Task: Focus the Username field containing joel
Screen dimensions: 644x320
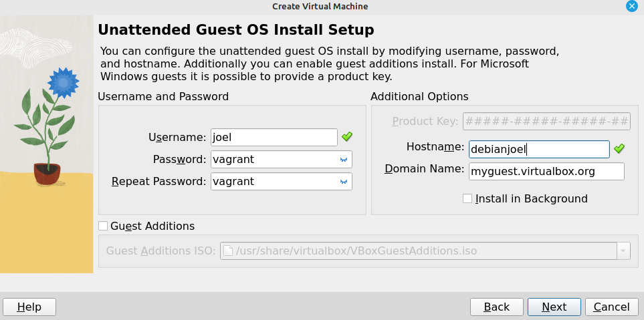Action: click(274, 138)
